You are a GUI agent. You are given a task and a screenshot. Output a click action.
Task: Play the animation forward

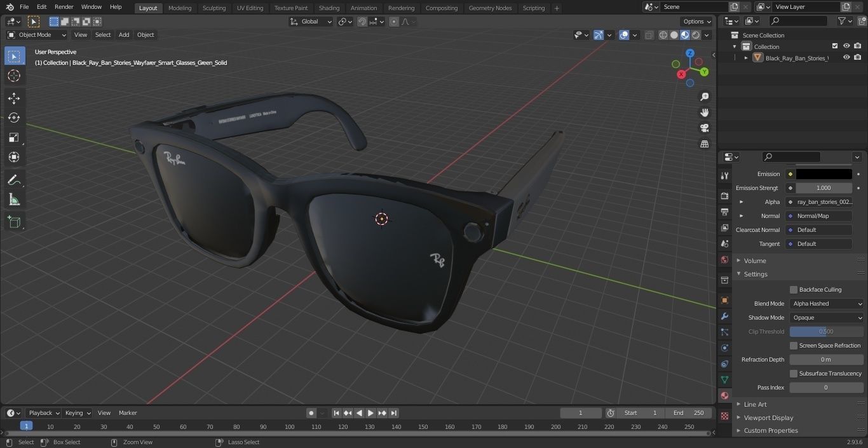370,413
